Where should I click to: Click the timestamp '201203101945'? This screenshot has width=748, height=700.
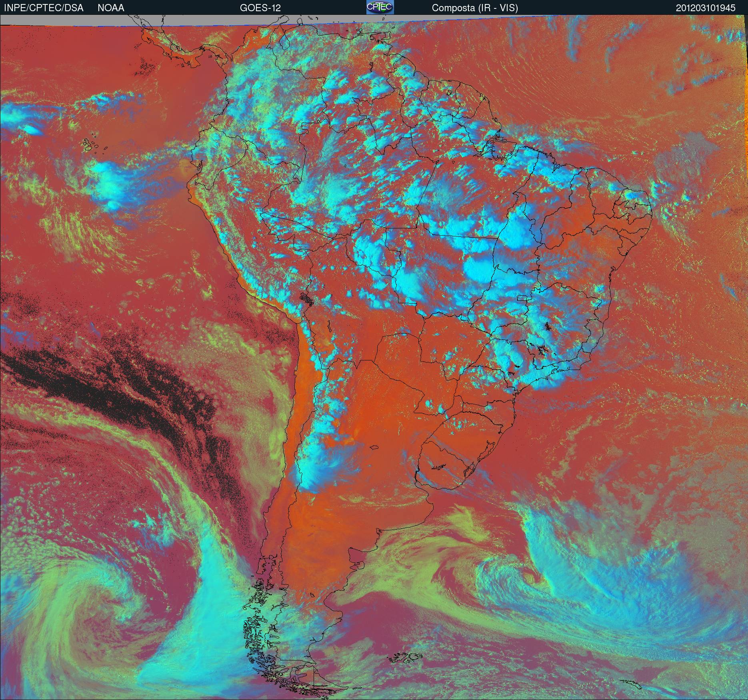tap(706, 8)
